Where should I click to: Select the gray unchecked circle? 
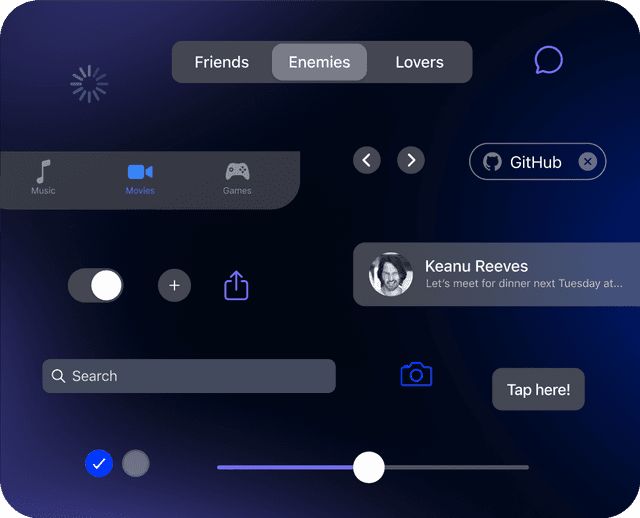[135, 463]
